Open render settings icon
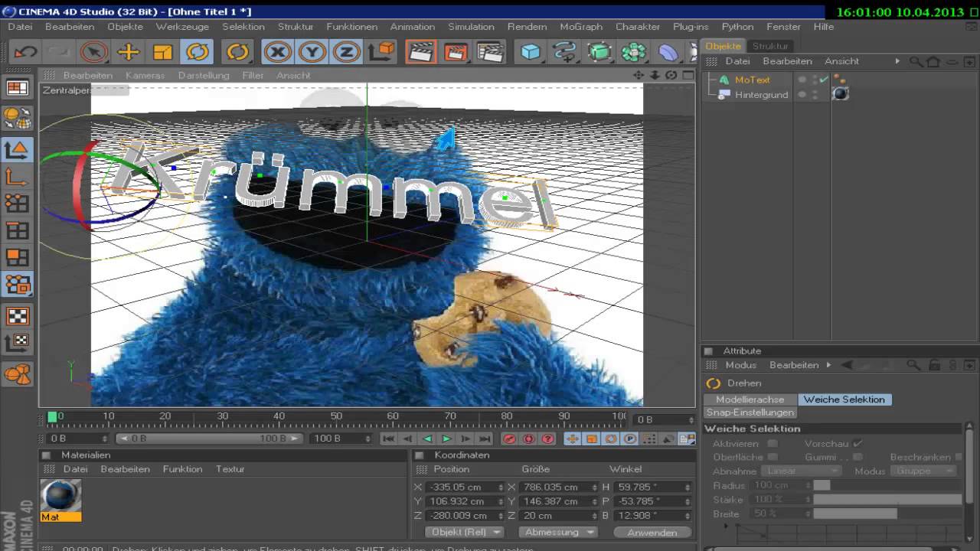Screen dimensions: 980x551 [x=490, y=52]
